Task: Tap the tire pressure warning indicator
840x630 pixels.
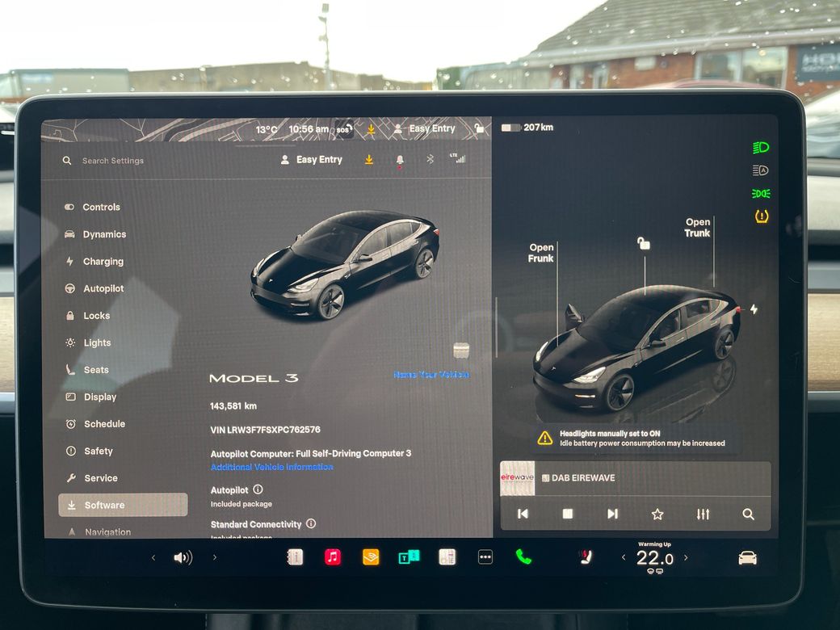Action: click(759, 216)
